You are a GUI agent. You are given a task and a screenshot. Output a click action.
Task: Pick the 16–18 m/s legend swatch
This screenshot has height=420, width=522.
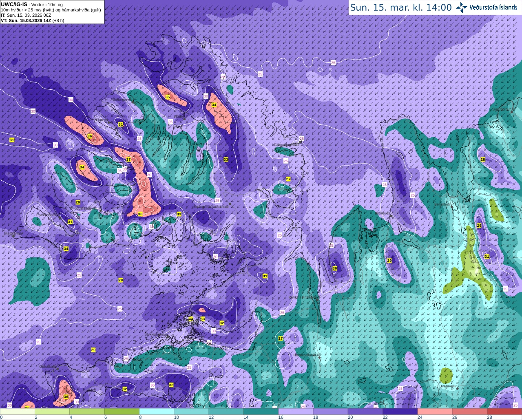[296, 411]
